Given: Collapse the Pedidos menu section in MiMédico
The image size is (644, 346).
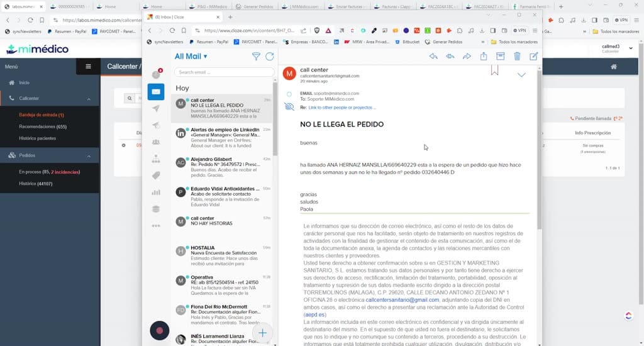Looking at the screenshot, I should point(89,156).
